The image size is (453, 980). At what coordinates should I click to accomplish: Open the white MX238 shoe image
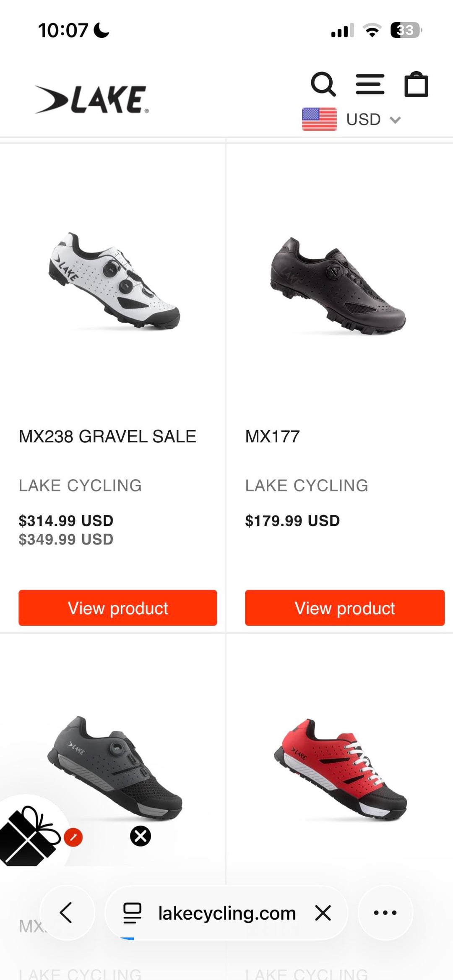[x=115, y=281]
